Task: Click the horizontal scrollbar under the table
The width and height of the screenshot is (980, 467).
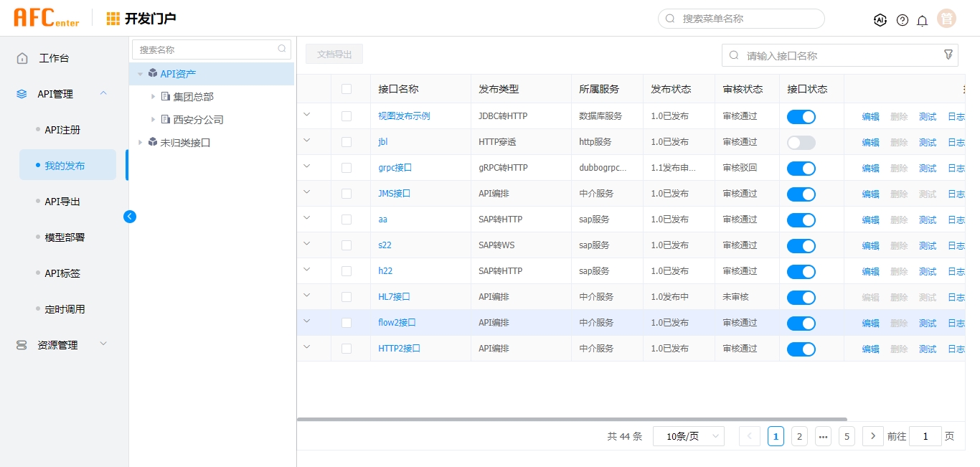Action: [571, 419]
